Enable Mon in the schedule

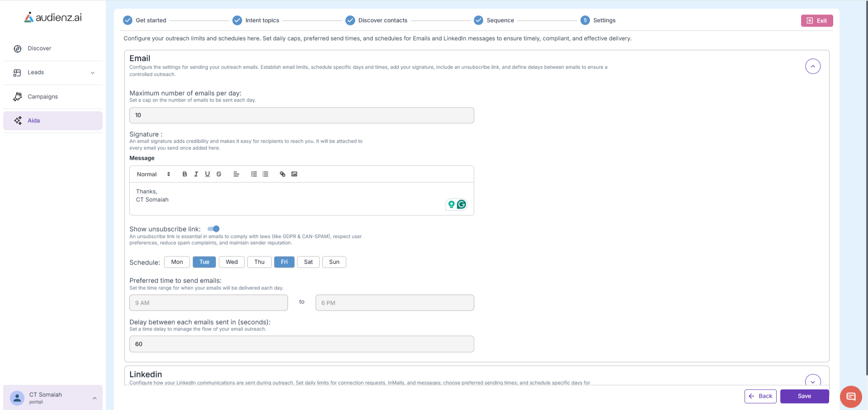coord(177,262)
